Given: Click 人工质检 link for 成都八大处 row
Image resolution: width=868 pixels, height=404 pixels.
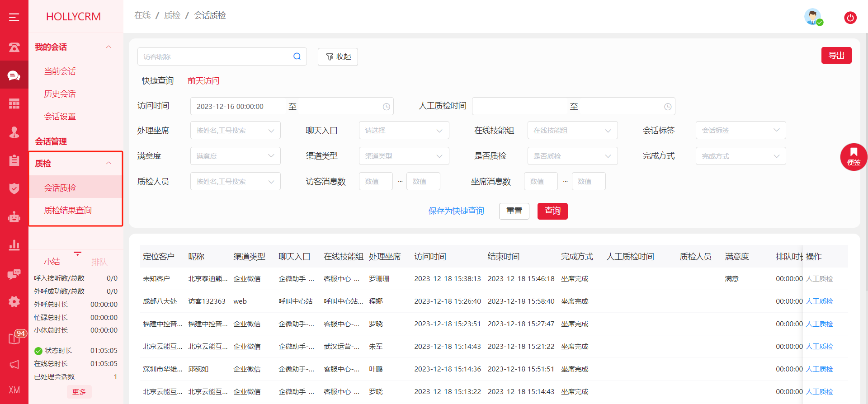Looking at the screenshot, I should tap(819, 301).
